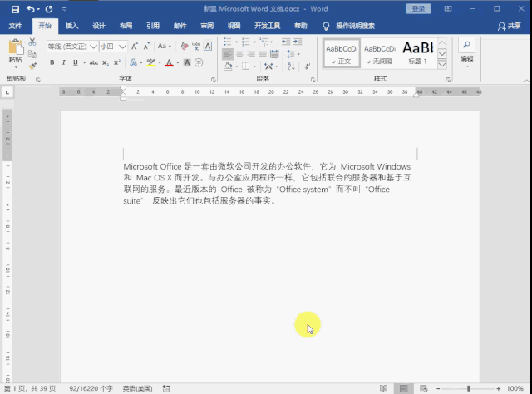
Task: Increase paragraph indent
Action: (298, 42)
